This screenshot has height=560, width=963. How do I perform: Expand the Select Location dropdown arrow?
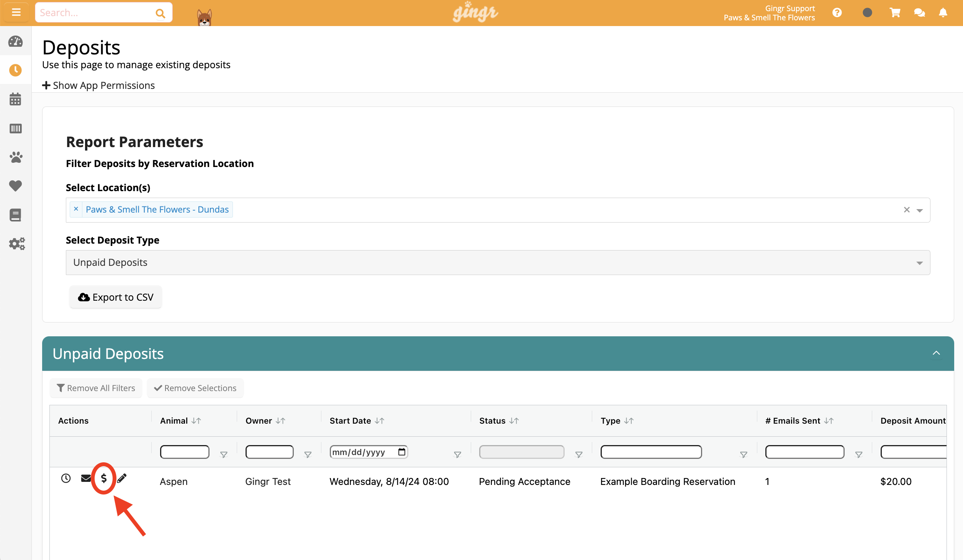click(919, 210)
